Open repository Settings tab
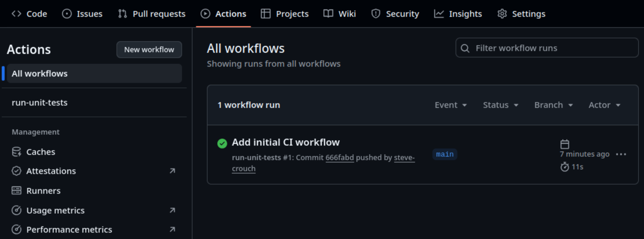Image resolution: width=644 pixels, height=239 pixels. coord(521,14)
